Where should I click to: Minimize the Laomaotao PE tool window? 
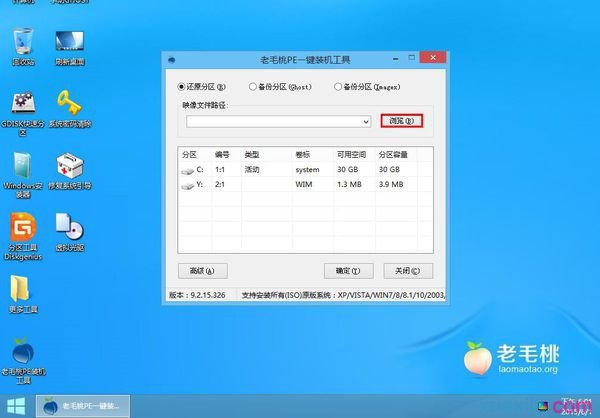click(x=396, y=59)
